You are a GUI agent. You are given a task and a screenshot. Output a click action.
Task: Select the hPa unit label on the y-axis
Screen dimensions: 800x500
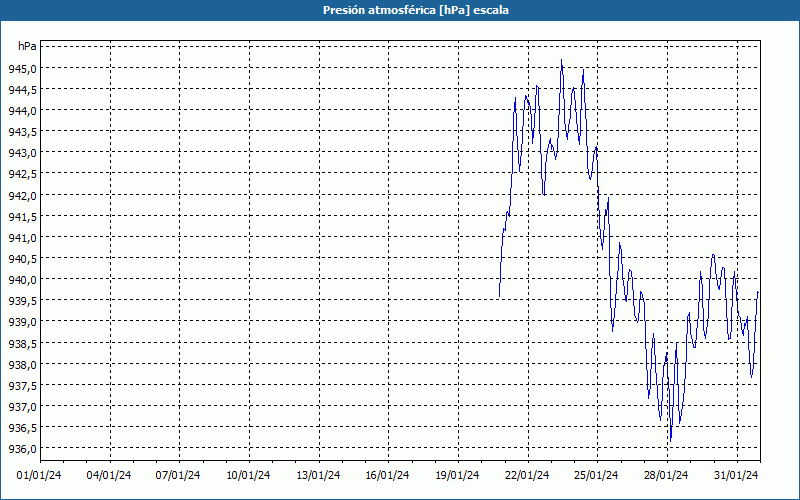tap(27, 46)
